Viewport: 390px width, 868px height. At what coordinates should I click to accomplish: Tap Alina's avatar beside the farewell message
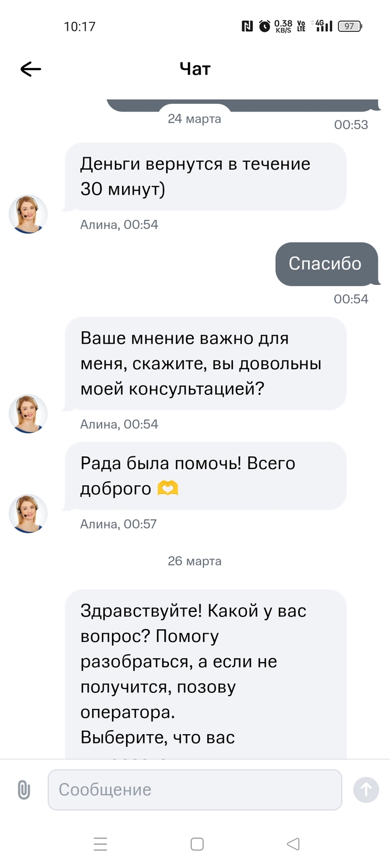28,513
